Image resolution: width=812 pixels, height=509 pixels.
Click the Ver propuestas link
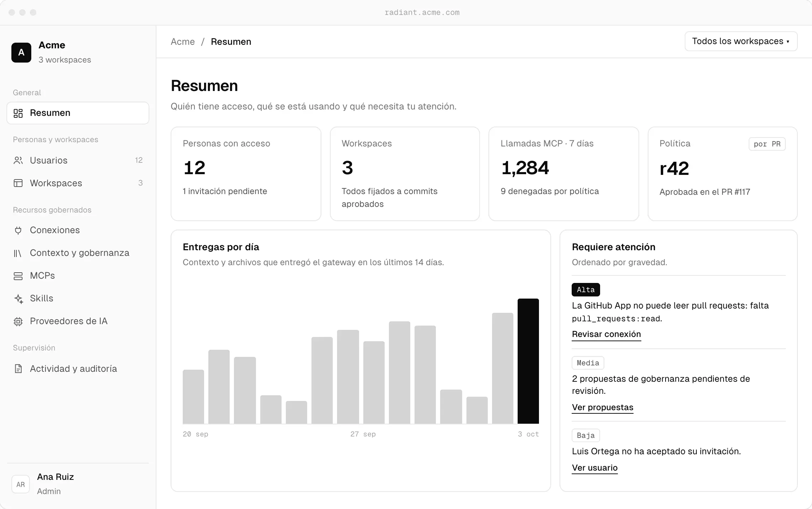(603, 407)
